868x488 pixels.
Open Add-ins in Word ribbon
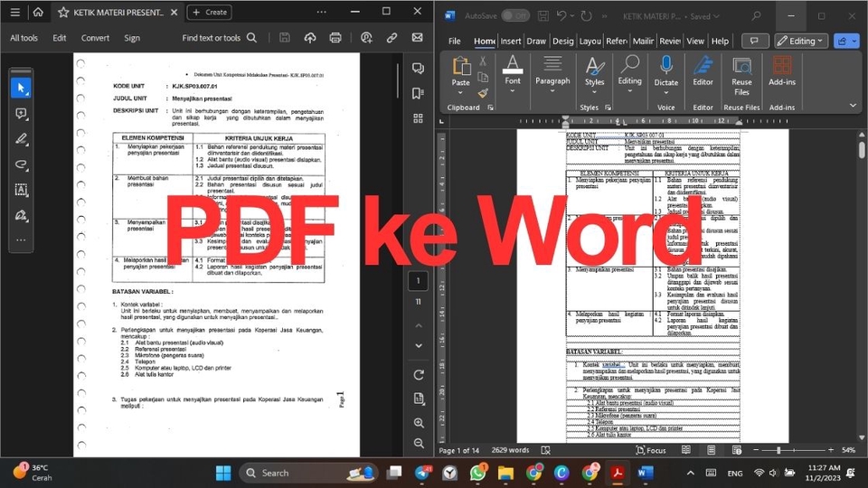coord(781,70)
